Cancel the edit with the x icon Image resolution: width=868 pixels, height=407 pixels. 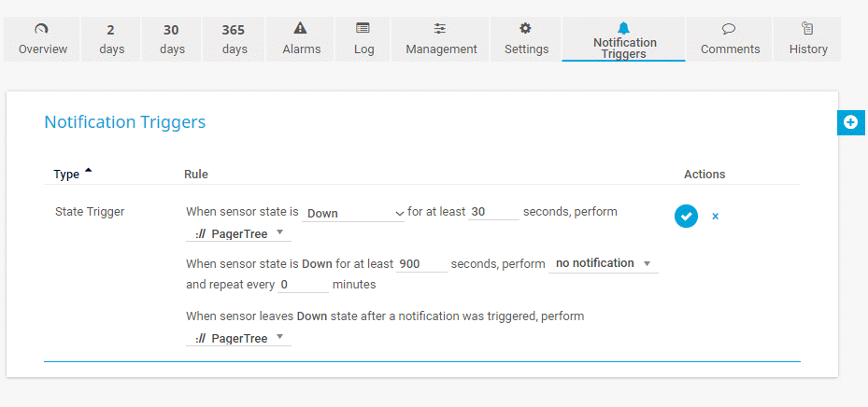click(716, 217)
